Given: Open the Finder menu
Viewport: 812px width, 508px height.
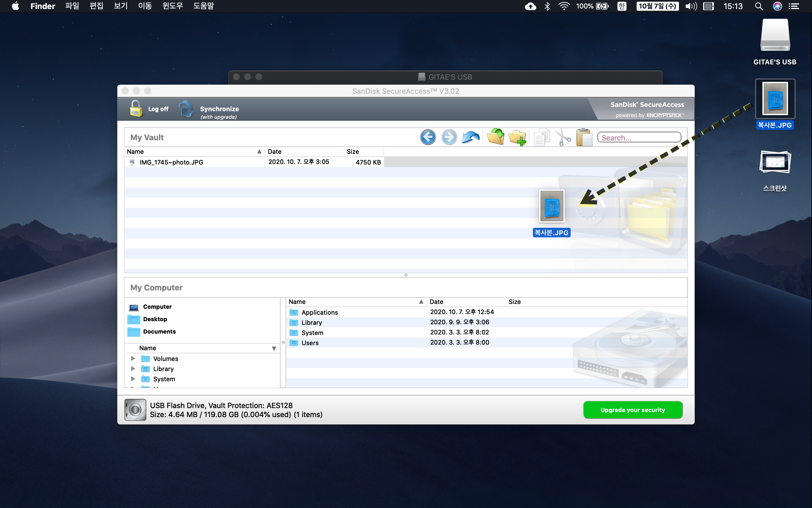Looking at the screenshot, I should [x=43, y=6].
